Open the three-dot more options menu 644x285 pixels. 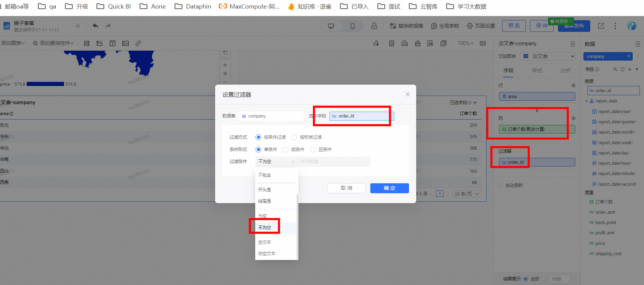pos(615,26)
